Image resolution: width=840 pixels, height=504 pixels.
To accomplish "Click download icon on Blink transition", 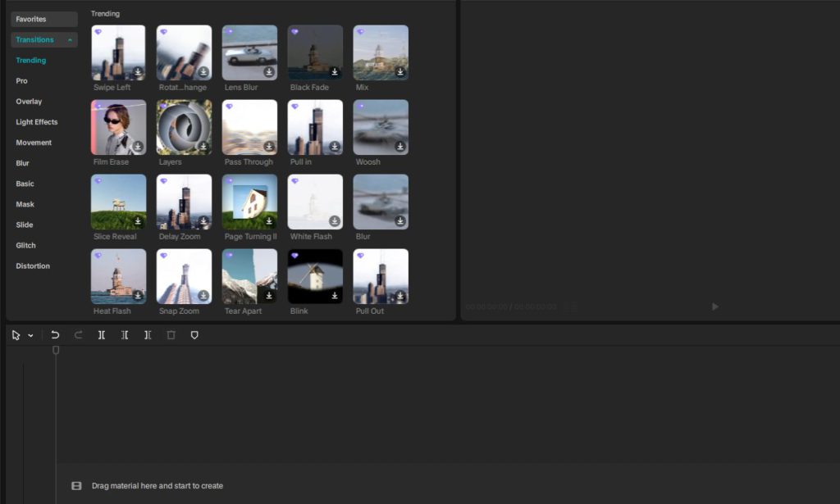I will [335, 296].
